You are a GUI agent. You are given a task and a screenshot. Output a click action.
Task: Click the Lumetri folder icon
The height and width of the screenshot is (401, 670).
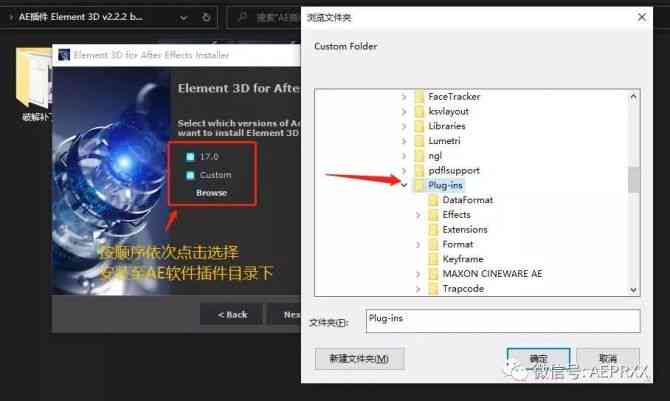(x=420, y=141)
